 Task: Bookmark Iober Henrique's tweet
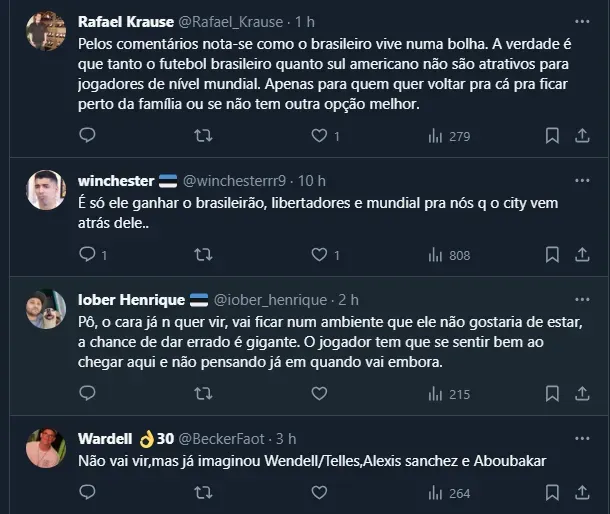coord(552,394)
